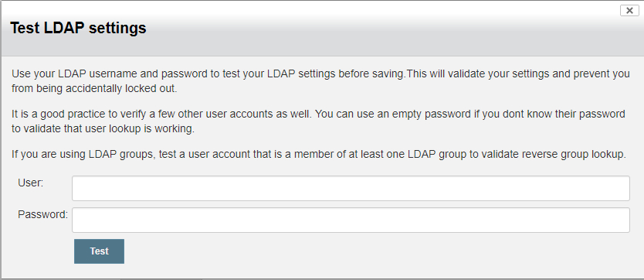Close the Test LDAP settings dialog
644x280 pixels.
click(629, 11)
